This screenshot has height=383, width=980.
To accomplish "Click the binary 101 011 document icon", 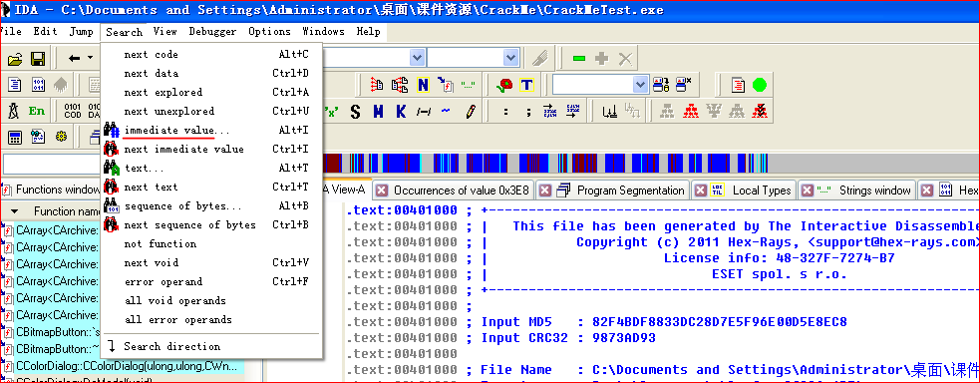I will click(x=38, y=85).
